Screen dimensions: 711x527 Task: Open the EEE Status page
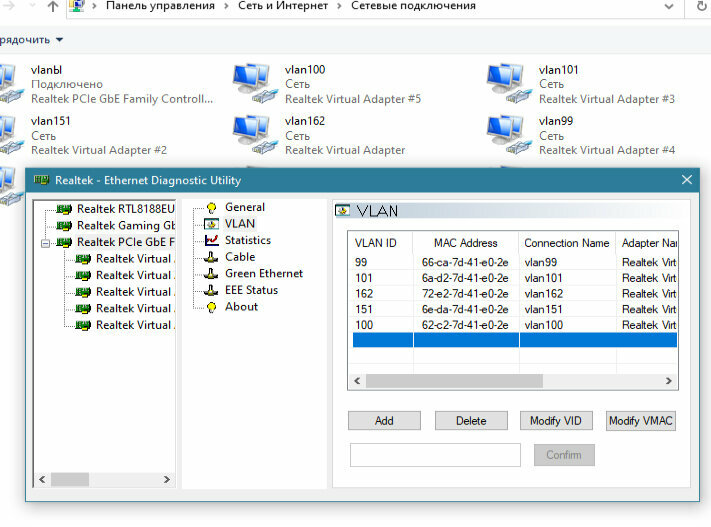[x=251, y=290]
